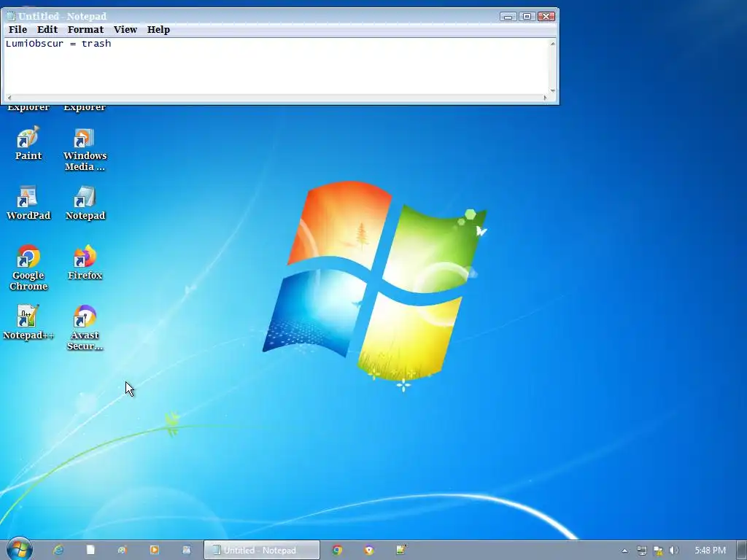The image size is (747, 560).
Task: Close the Untitled Notepad window
Action: (x=546, y=17)
